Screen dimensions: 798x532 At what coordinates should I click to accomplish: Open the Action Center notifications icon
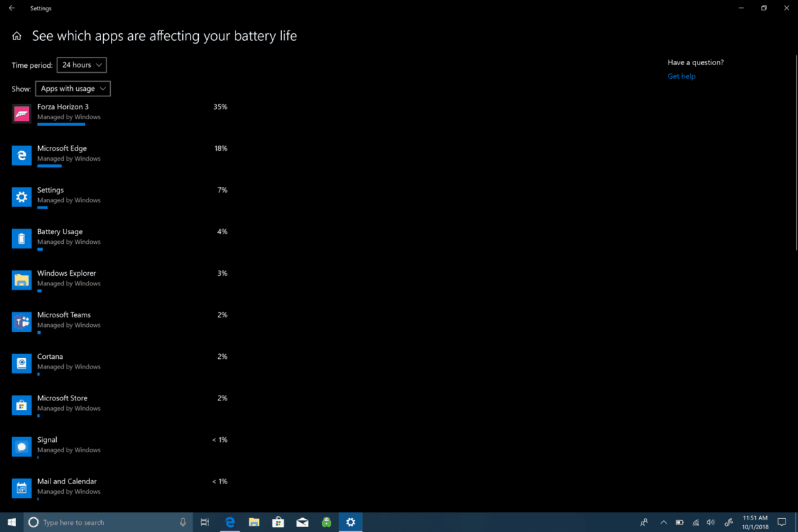coord(781,522)
